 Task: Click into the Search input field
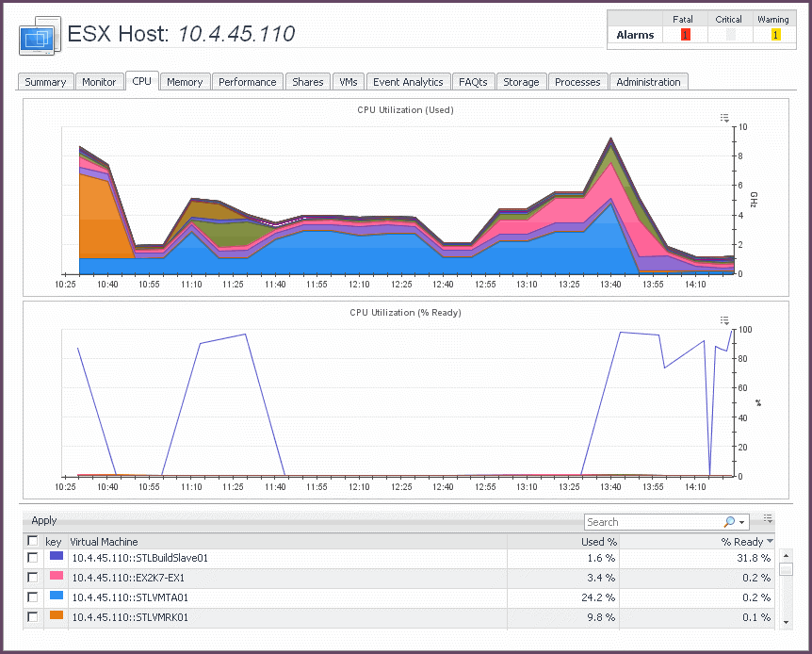(x=652, y=522)
